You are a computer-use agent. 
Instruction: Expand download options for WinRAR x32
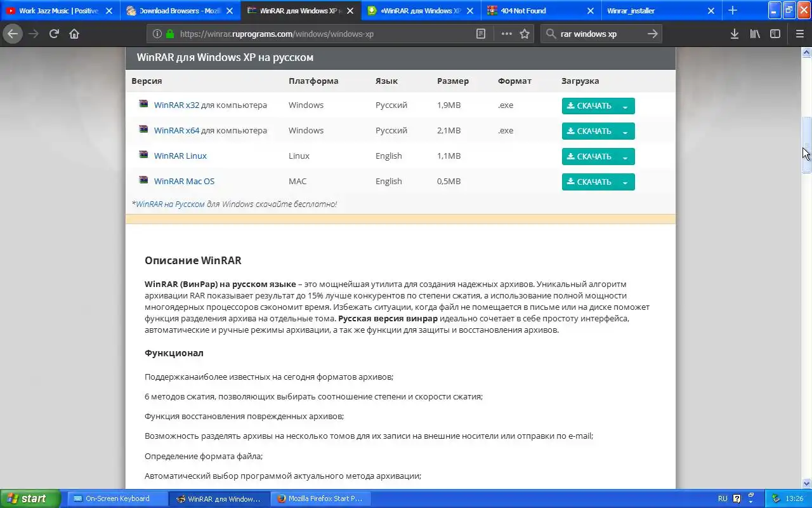[625, 106]
